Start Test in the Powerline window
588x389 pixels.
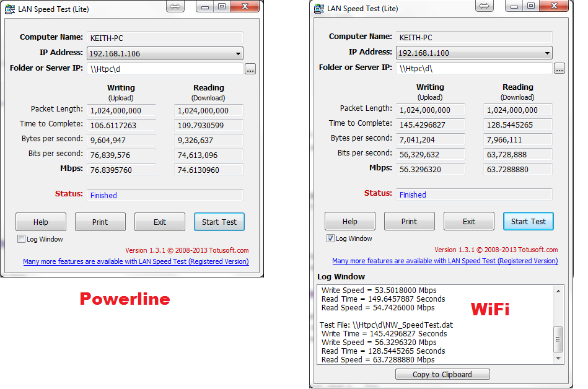pos(220,221)
